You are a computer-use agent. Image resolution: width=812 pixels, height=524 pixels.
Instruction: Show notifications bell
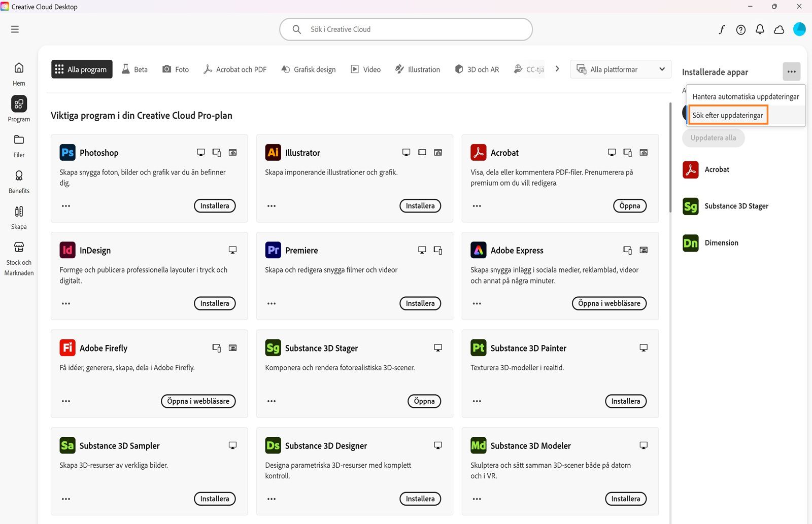(x=760, y=29)
